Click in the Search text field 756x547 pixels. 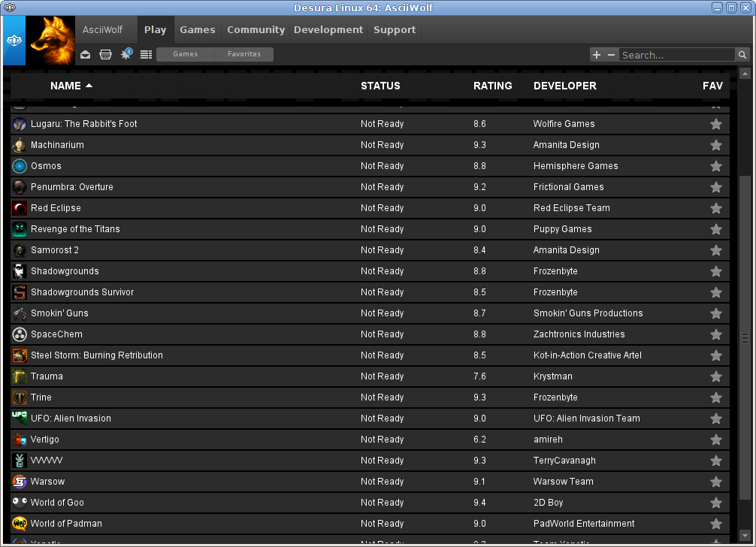point(677,55)
